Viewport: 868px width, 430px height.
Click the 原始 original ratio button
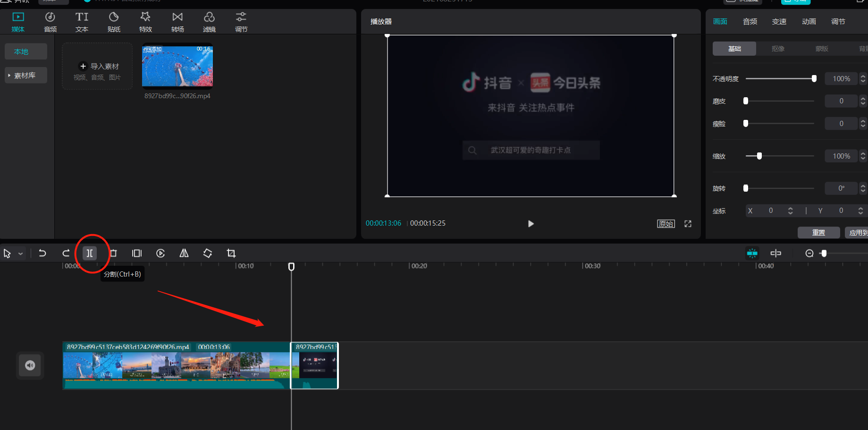[666, 224]
